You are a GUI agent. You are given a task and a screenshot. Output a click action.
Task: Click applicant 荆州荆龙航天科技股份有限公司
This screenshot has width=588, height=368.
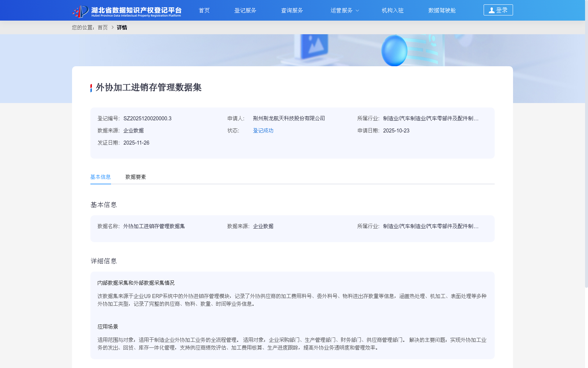click(289, 118)
